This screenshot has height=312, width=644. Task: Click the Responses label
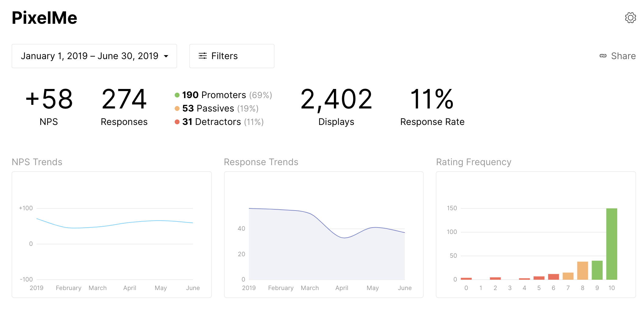pos(124,122)
